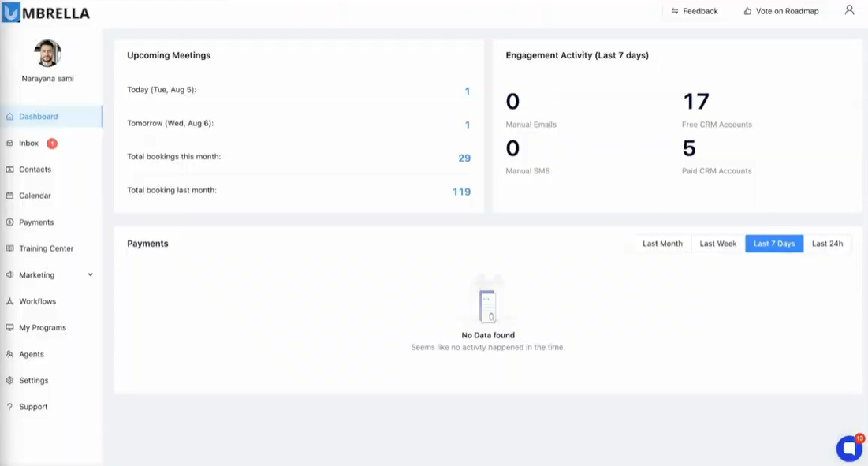Open the user account icon top right
Image resolution: width=868 pixels, height=466 pixels.
pyautogui.click(x=849, y=10)
